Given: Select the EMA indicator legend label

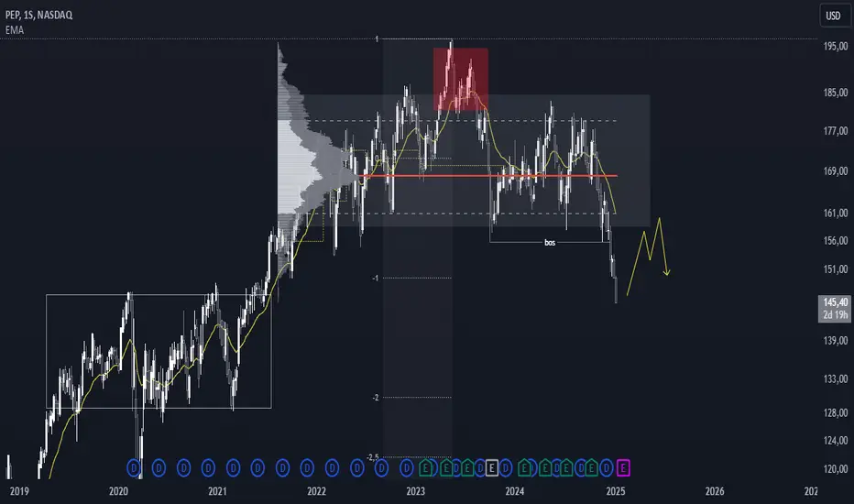Looking at the screenshot, I should click(14, 30).
